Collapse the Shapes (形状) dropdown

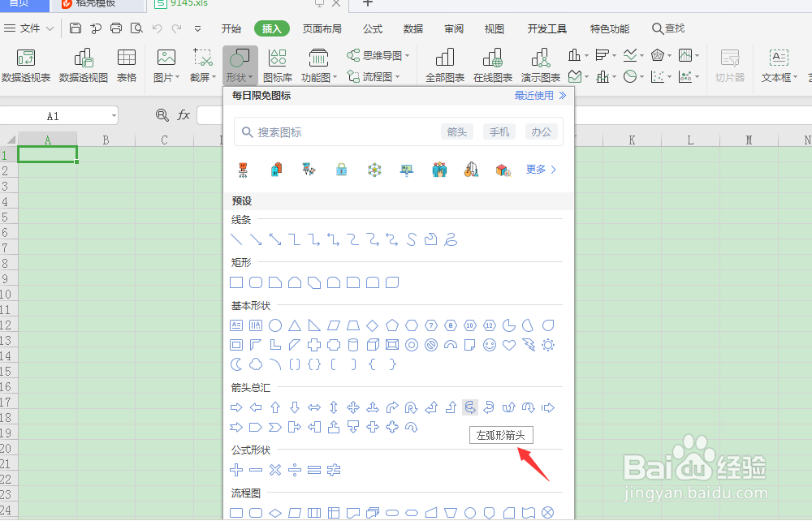(240, 66)
